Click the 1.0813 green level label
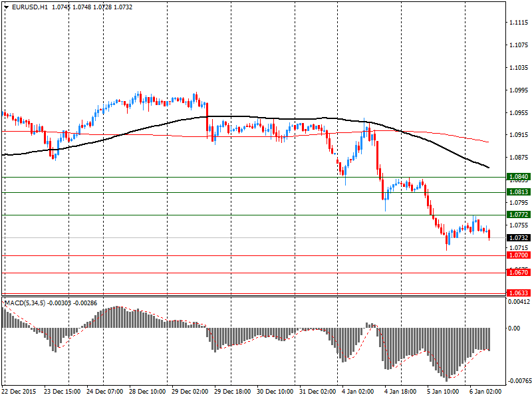The width and height of the screenshot is (532, 399). pyautogui.click(x=518, y=192)
